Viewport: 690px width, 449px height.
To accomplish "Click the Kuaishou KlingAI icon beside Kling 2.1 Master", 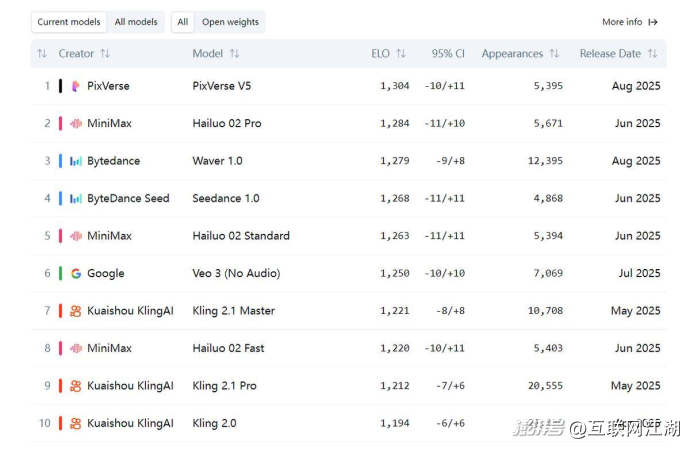I will point(76,311).
